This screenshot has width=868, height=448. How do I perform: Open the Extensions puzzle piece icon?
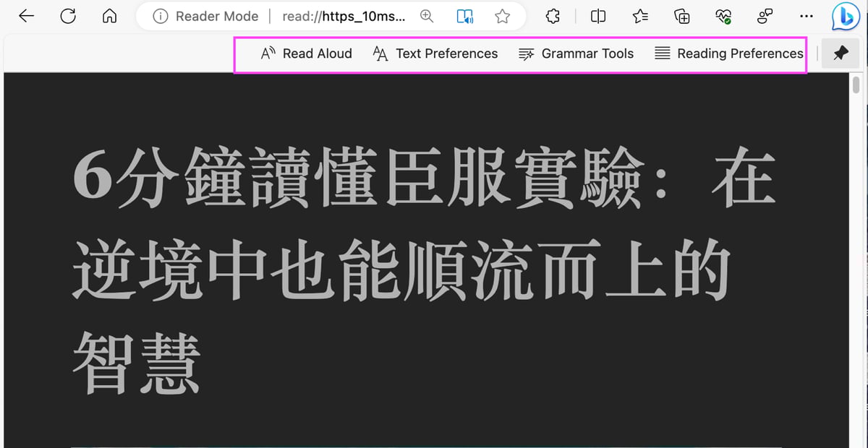click(553, 16)
